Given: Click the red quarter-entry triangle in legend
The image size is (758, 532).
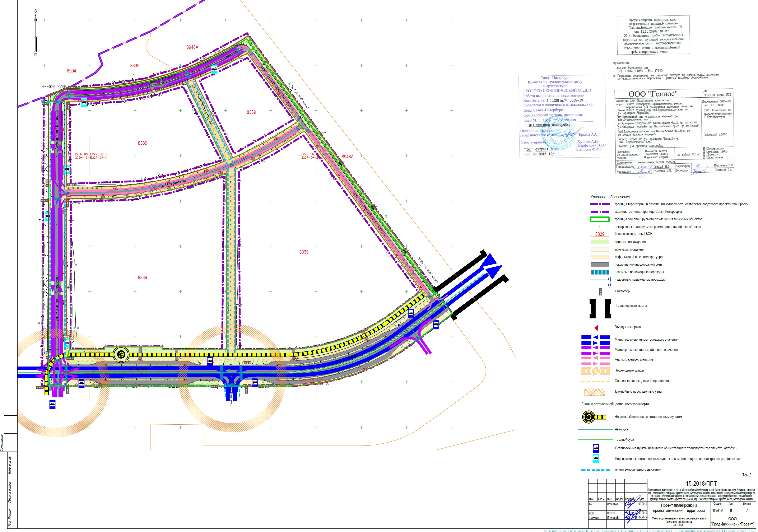Looking at the screenshot, I should pyautogui.click(x=596, y=328).
